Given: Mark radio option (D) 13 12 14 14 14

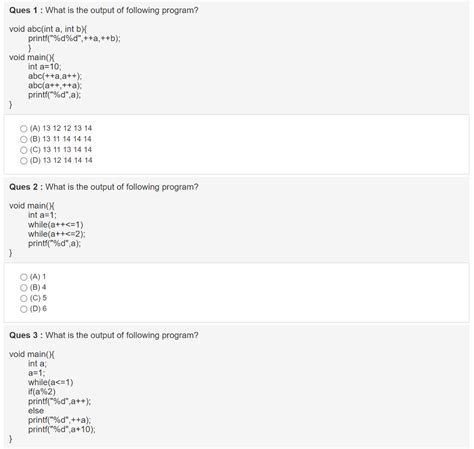Looking at the screenshot, I should click(24, 161).
